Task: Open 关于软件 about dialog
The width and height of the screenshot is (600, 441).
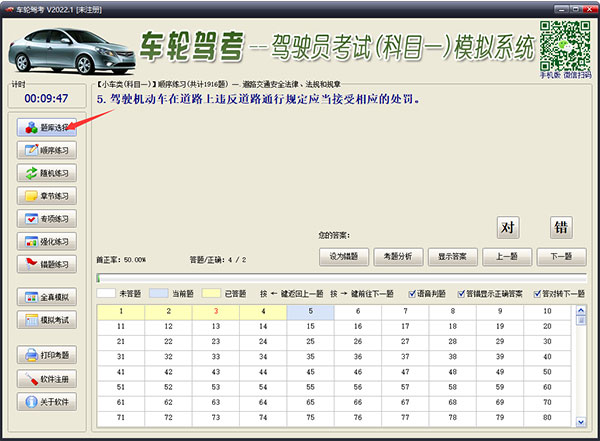Action: pyautogui.click(x=47, y=402)
